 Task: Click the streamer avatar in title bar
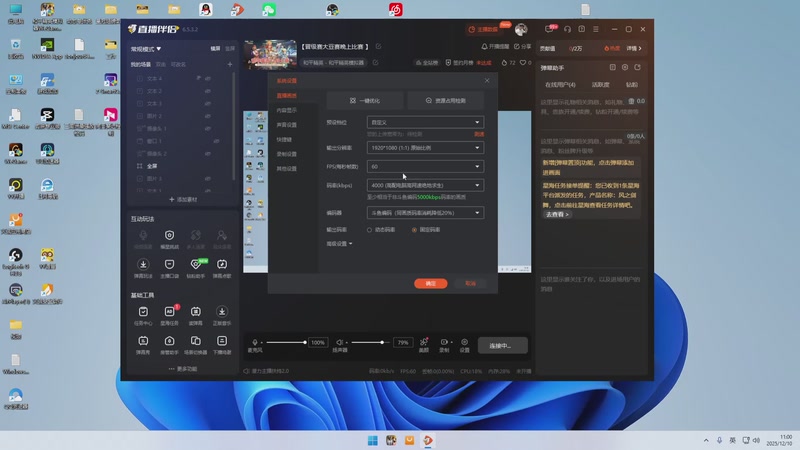click(x=521, y=30)
